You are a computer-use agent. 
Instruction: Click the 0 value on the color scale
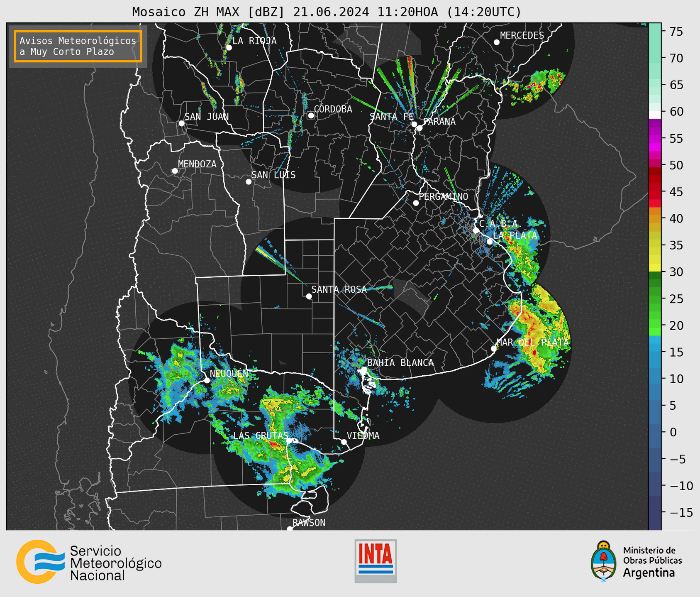(x=673, y=432)
